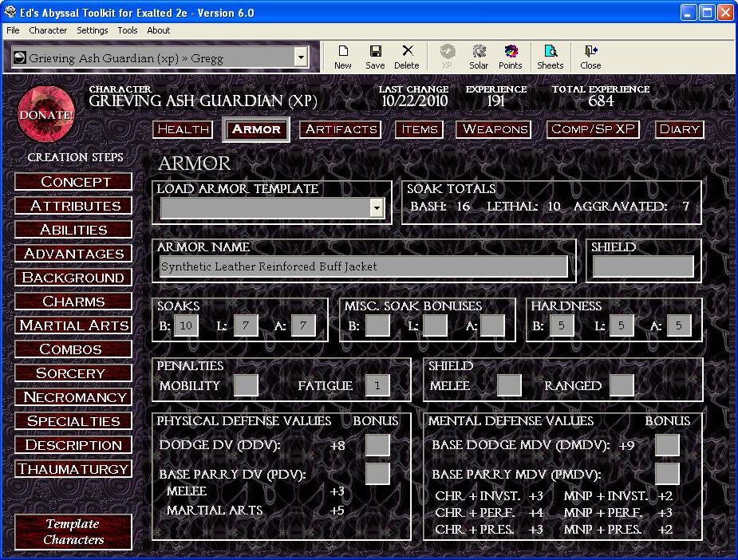The image size is (738, 560).
Task: Click the Experience value 191
Action: point(495,101)
